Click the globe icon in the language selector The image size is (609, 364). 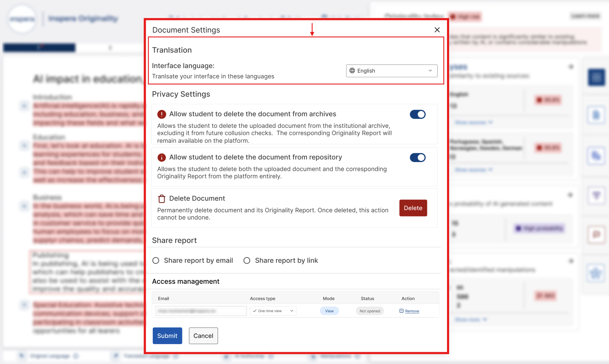(352, 71)
